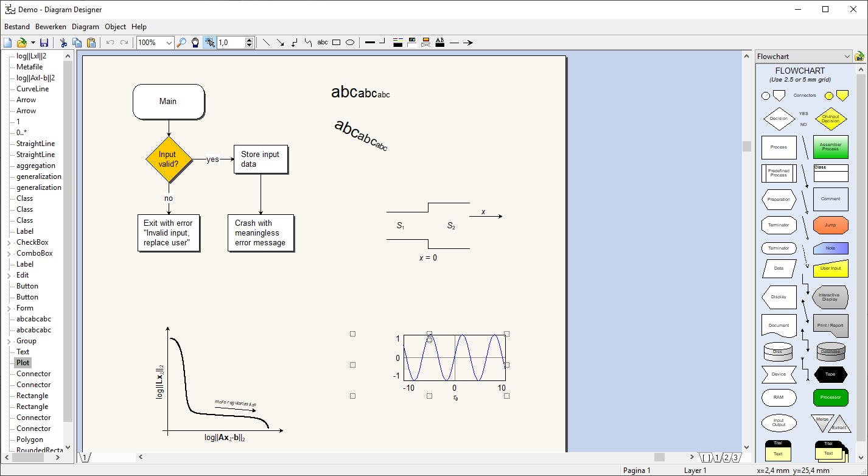The width and height of the screenshot is (868, 476).
Task: Toggle the hand pan tool
Action: 195,43
